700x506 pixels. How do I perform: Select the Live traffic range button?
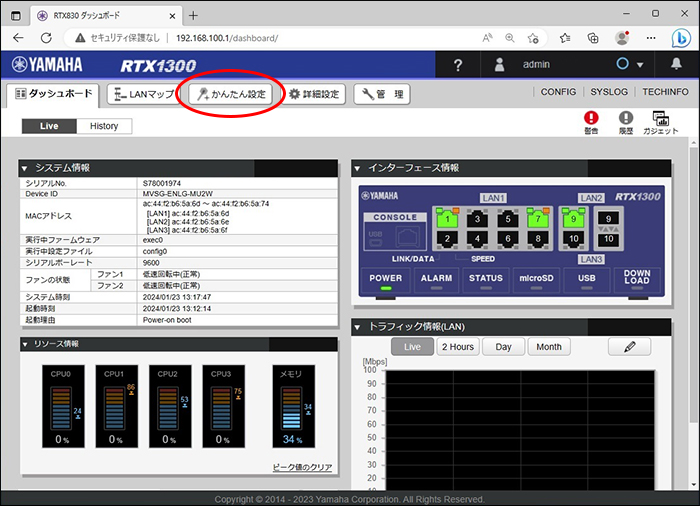412,347
